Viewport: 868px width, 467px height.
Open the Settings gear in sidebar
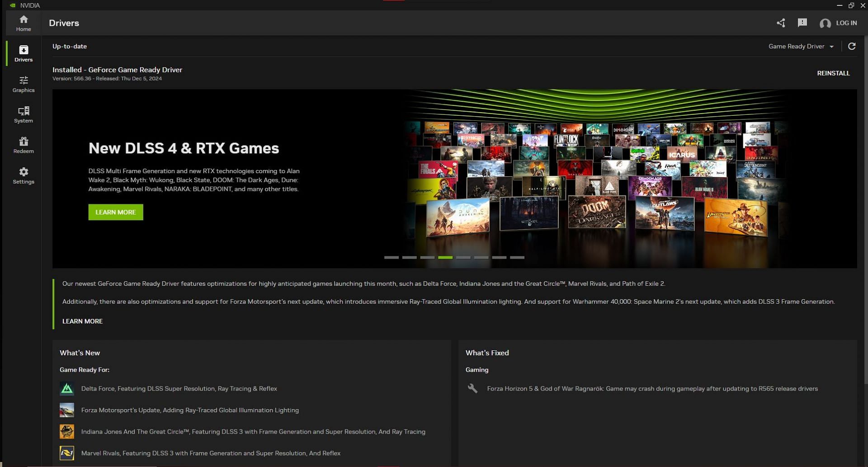[x=24, y=175]
